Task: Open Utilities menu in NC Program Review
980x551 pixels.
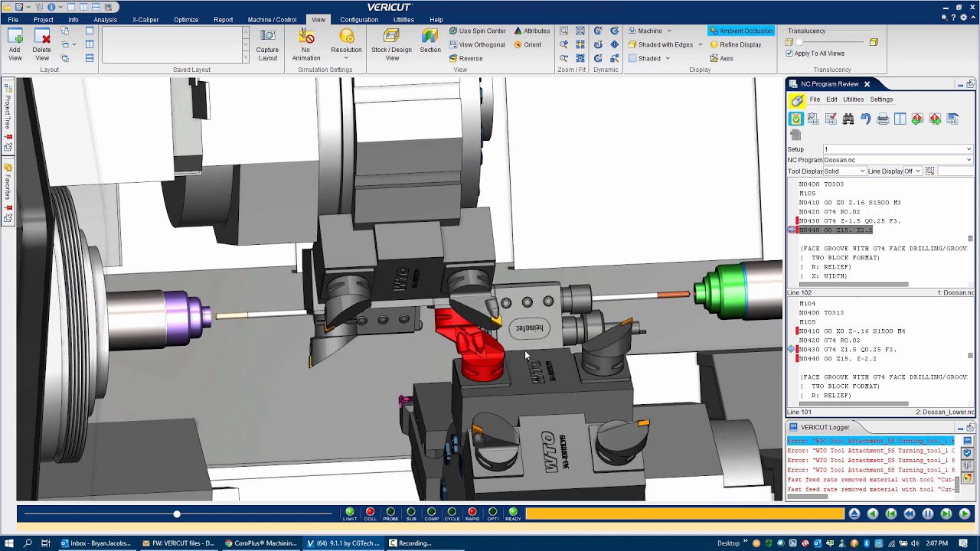Action: point(854,99)
